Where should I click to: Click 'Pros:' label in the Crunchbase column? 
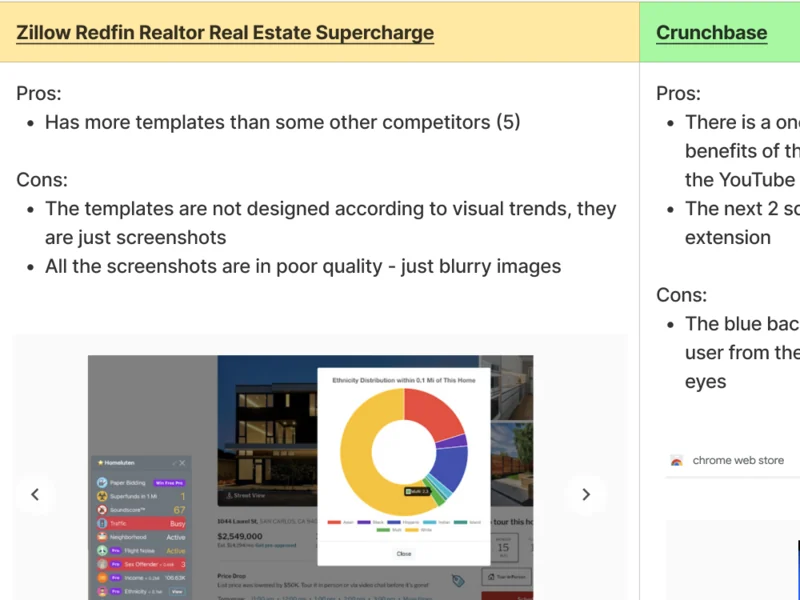[679, 93]
